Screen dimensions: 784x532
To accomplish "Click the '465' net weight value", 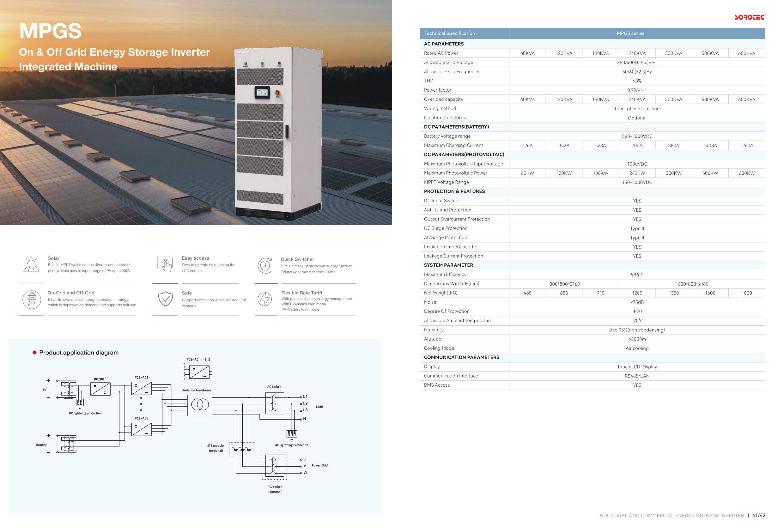I will [x=527, y=293].
